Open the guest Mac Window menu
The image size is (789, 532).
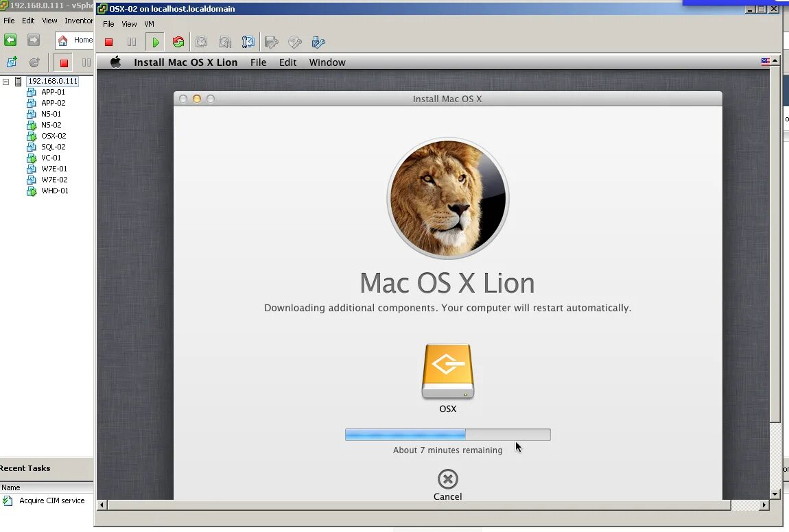(327, 62)
